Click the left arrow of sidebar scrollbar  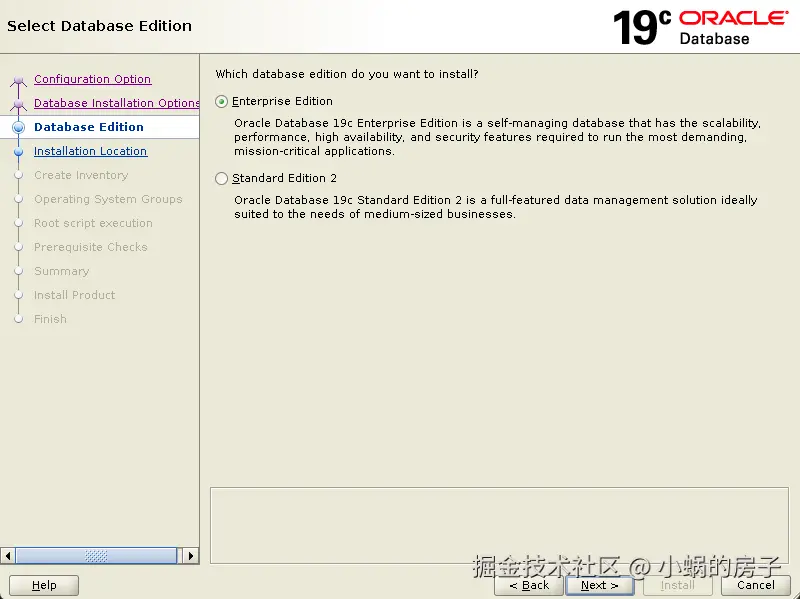(x=8, y=556)
